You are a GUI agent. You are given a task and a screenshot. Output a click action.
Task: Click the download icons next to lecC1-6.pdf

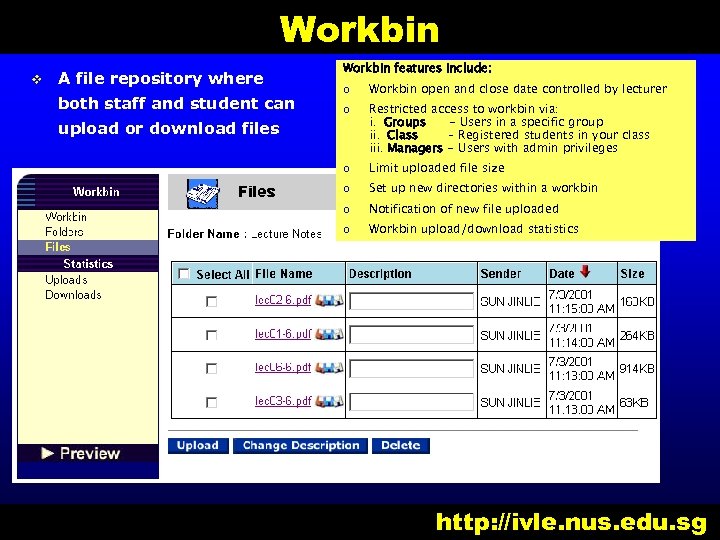click(x=329, y=334)
